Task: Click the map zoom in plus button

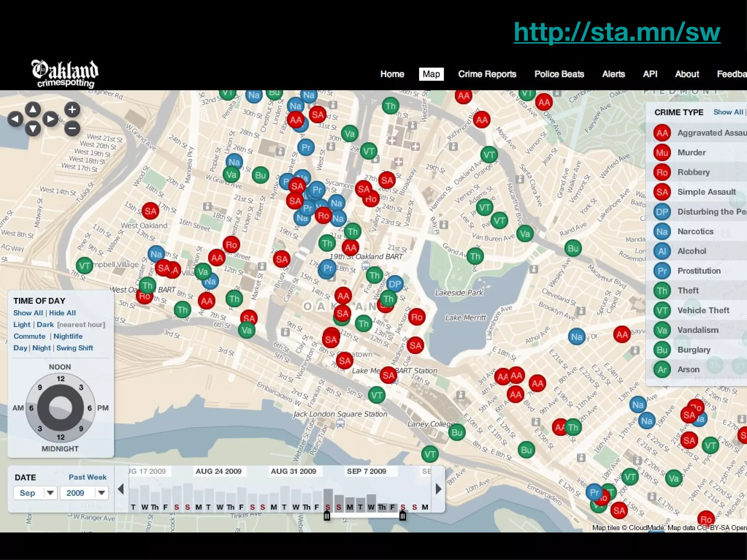Action: (72, 109)
